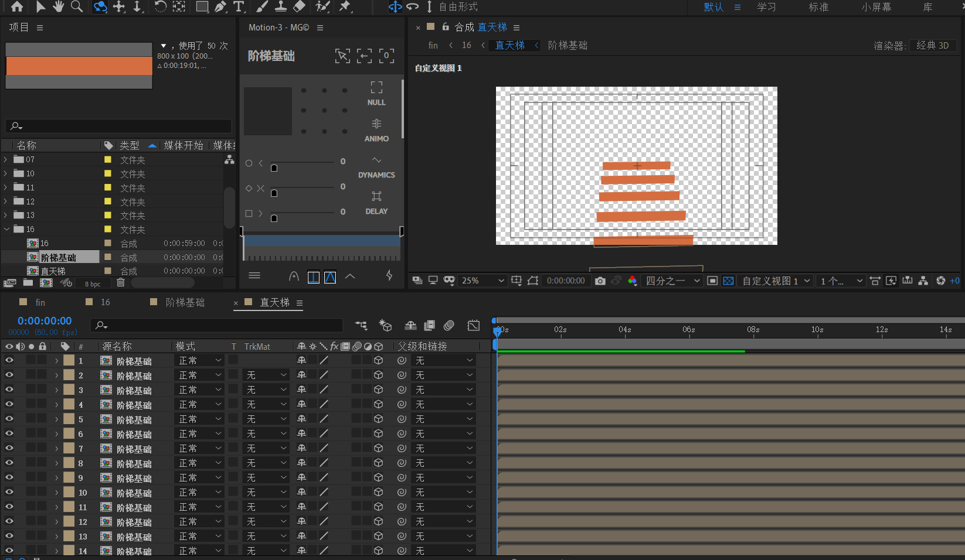Hide layer 13 with its eye icon
This screenshot has width=965, height=560.
(9, 536)
